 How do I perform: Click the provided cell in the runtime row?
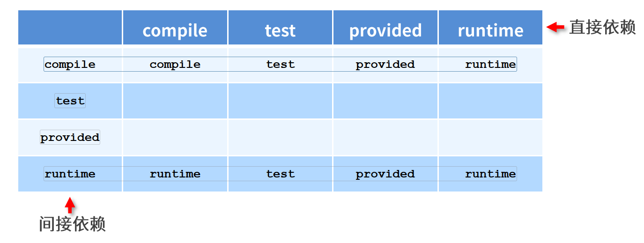pos(385,174)
